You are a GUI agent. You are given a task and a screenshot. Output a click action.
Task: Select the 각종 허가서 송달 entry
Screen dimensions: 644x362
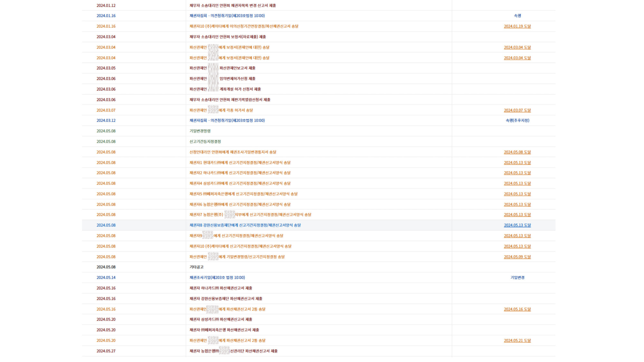coord(221,110)
